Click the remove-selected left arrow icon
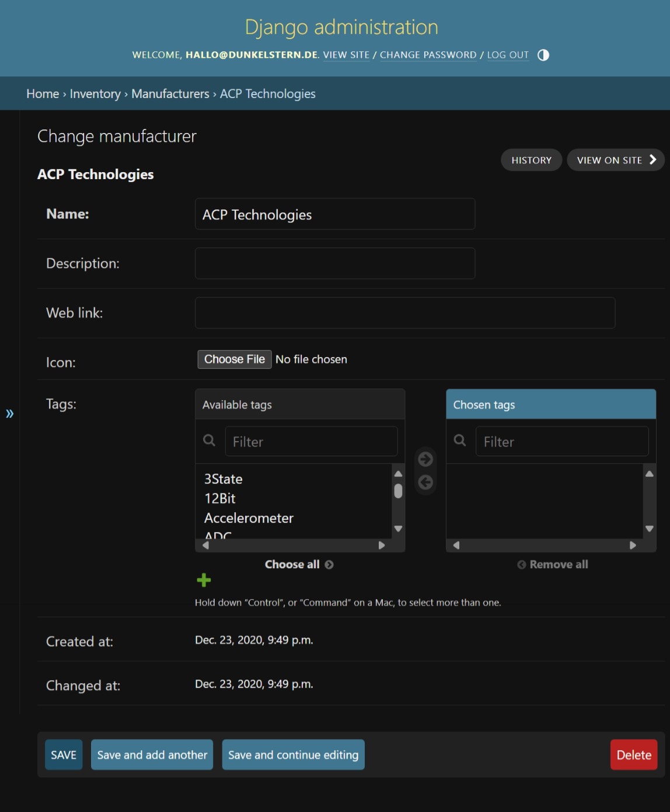The height and width of the screenshot is (812, 670). click(x=425, y=482)
